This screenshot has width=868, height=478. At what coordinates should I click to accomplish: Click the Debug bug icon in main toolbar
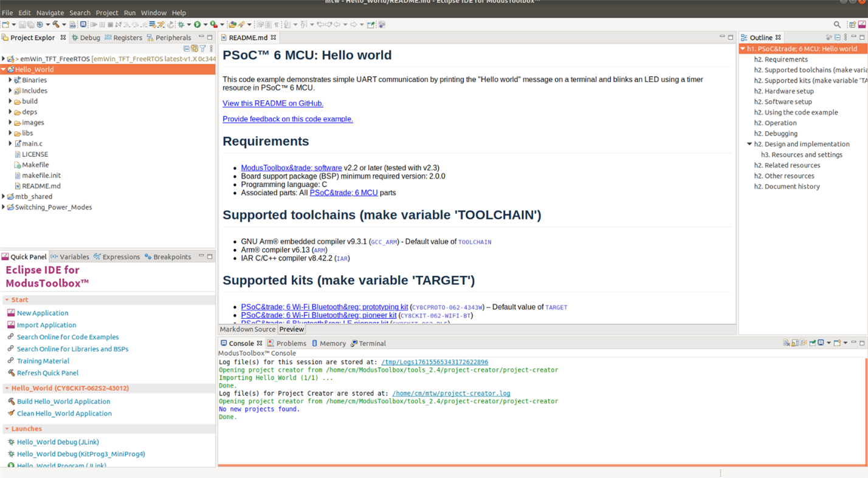pos(181,25)
